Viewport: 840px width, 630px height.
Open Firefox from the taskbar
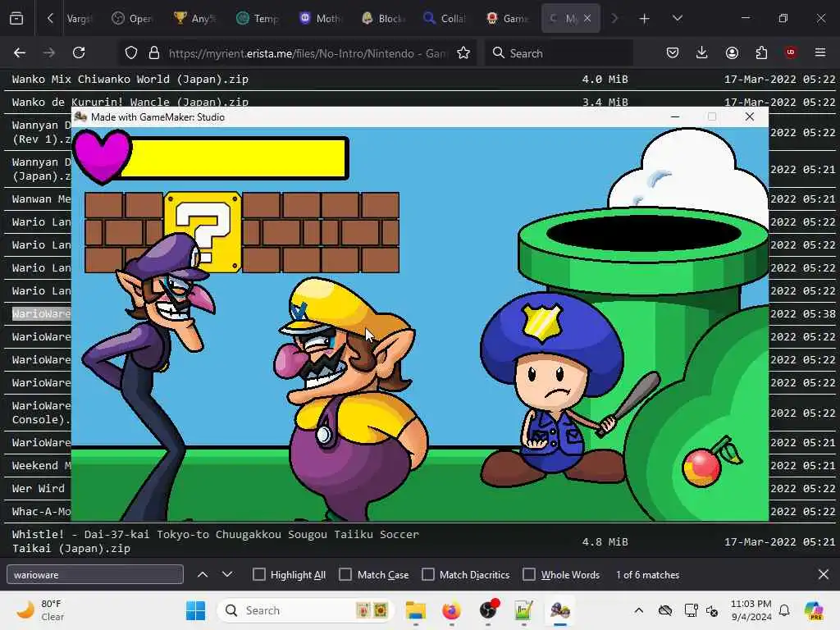452,610
